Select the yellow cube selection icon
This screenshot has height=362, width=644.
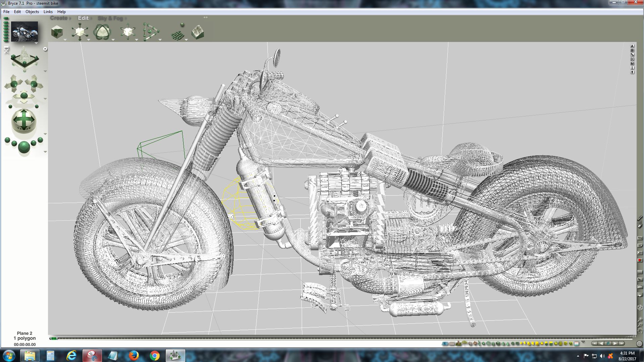tap(537, 344)
